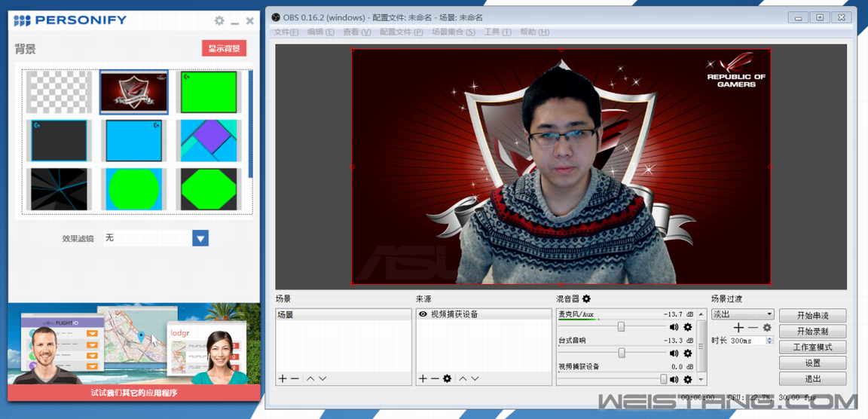Screen dimensions: 868x419
Task: Open the 设置 settings button
Action: click(813, 363)
